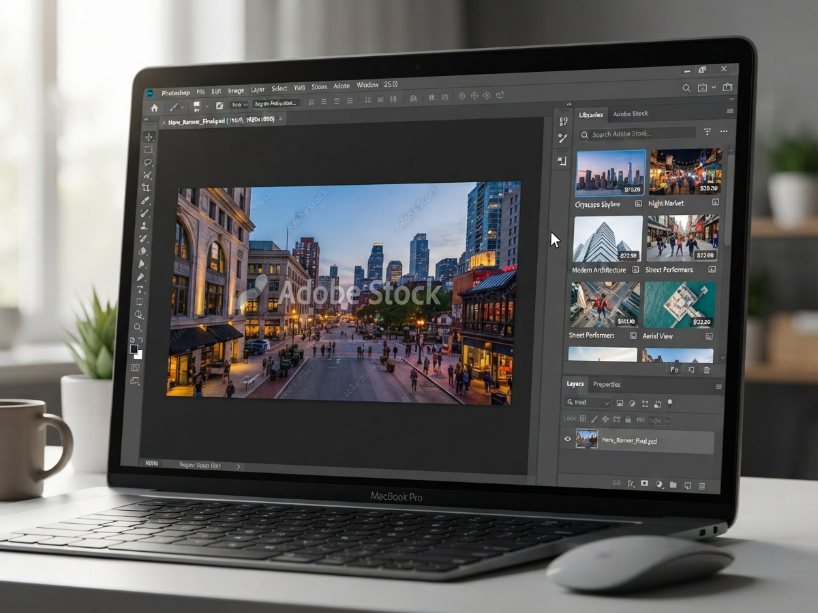Hide the New_Banner_Final layer with the eye icon
The width and height of the screenshot is (818, 613).
(x=568, y=439)
